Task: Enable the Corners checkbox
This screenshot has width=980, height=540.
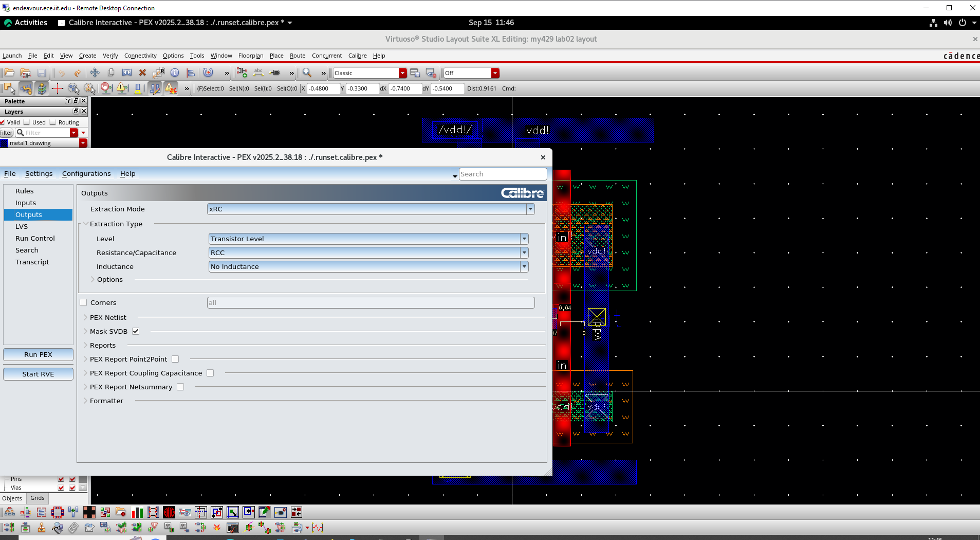Action: [x=83, y=302]
